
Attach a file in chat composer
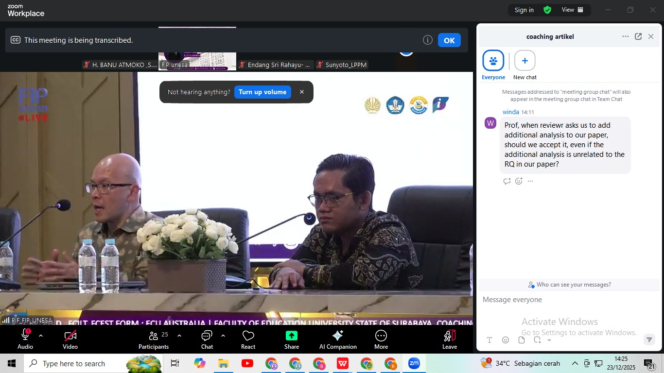coord(521,340)
